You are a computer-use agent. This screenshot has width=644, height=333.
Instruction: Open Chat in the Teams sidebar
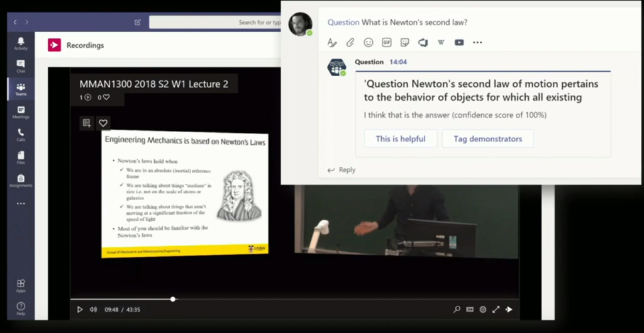(x=21, y=66)
